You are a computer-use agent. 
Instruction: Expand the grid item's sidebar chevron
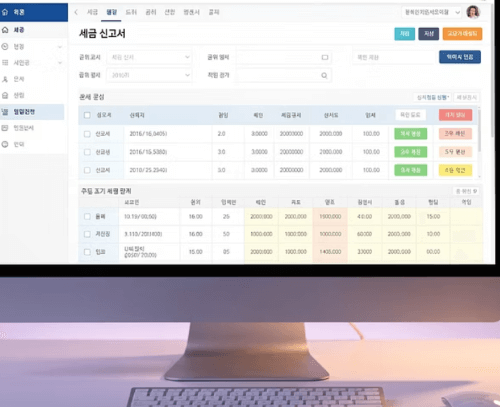click(60, 63)
